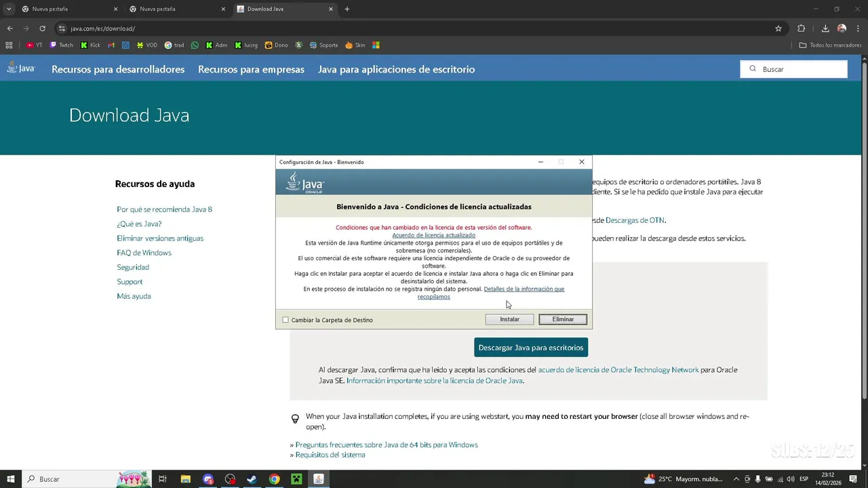Screen dimensions: 868x488
Task: Open the Todos los marcadores folder
Action: click(x=830, y=45)
